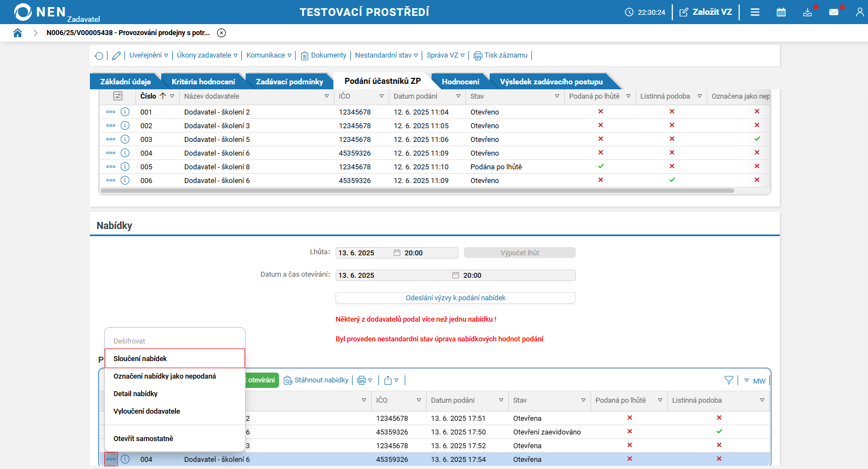Click the download notifications icon
Screen dimensions: 868x469
[x=807, y=12]
